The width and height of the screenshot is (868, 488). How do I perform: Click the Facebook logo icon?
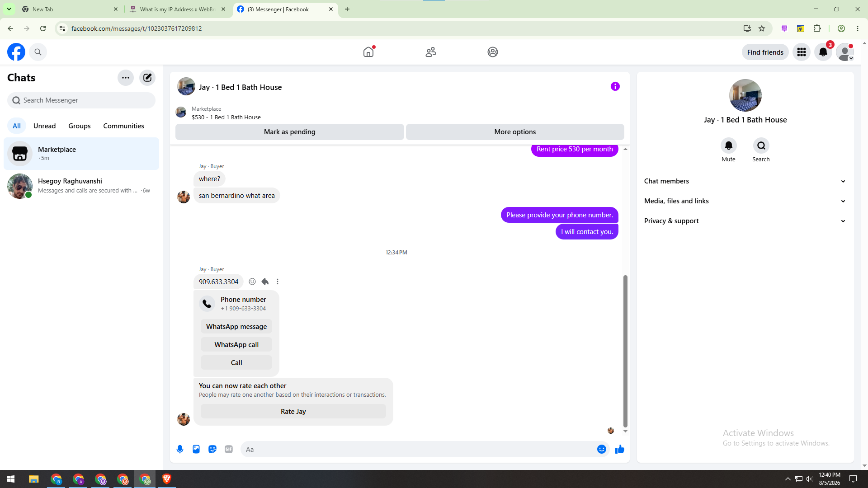tap(16, 52)
